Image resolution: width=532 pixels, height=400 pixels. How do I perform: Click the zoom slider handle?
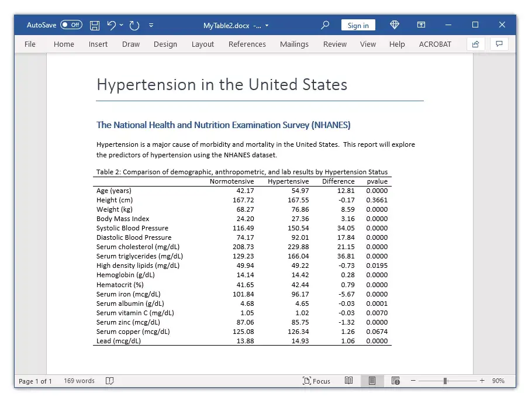[445, 381]
